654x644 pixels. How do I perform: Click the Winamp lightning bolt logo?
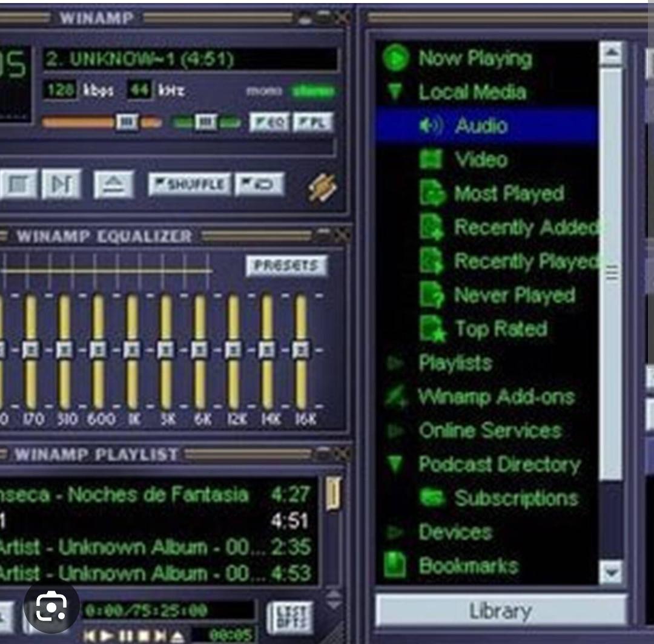click(322, 188)
